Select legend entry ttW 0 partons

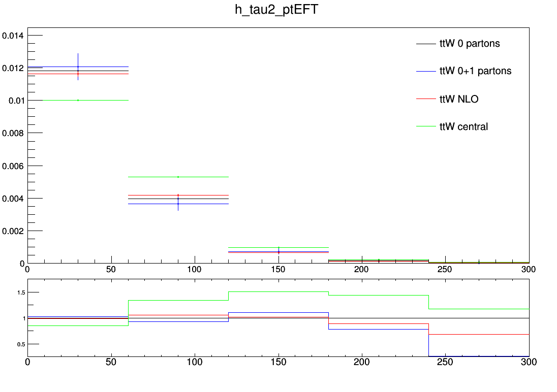[x=470, y=43]
